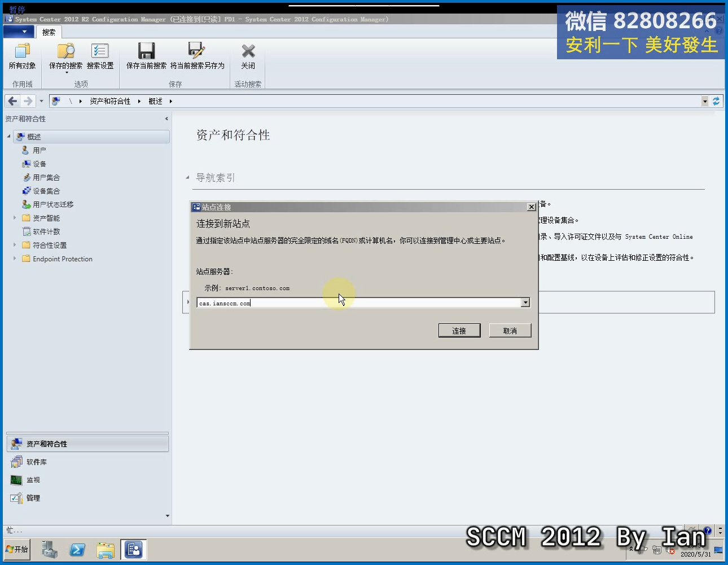Select Users (用户) in the tree

[39, 150]
